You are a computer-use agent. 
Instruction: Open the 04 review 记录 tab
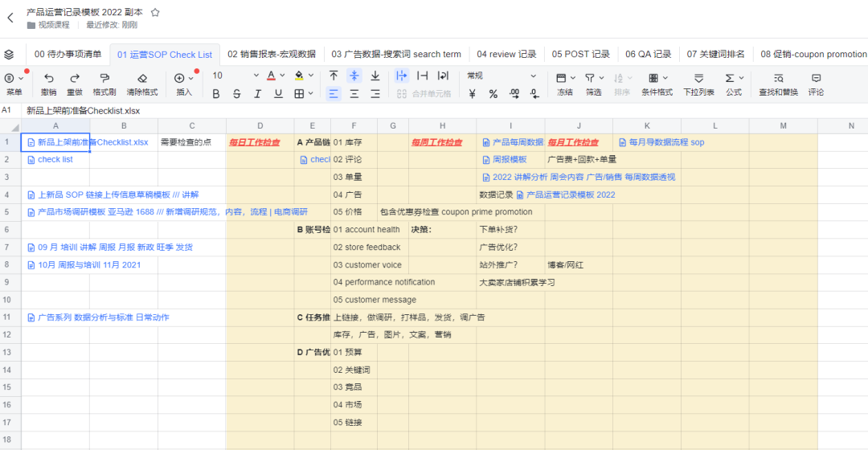(x=506, y=55)
